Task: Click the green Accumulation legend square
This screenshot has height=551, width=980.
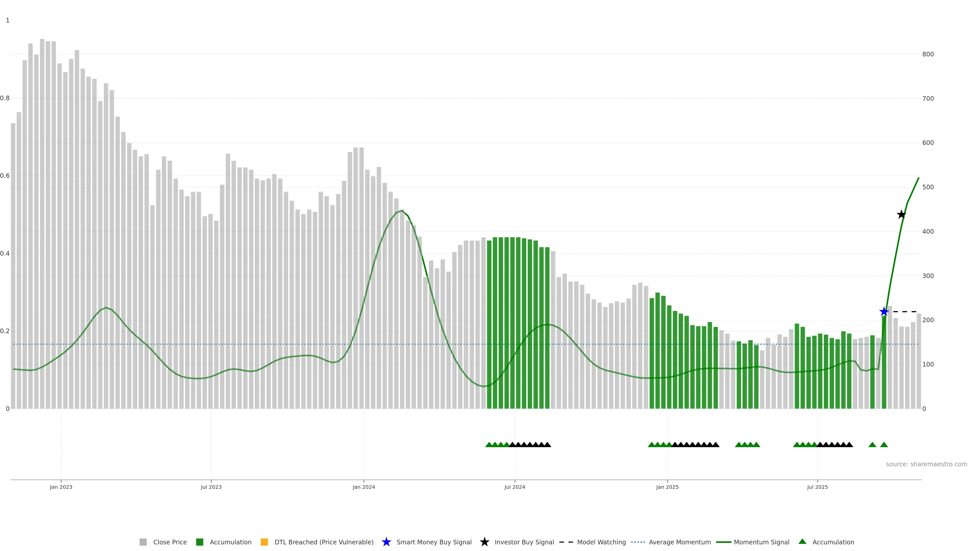Action: click(x=200, y=542)
